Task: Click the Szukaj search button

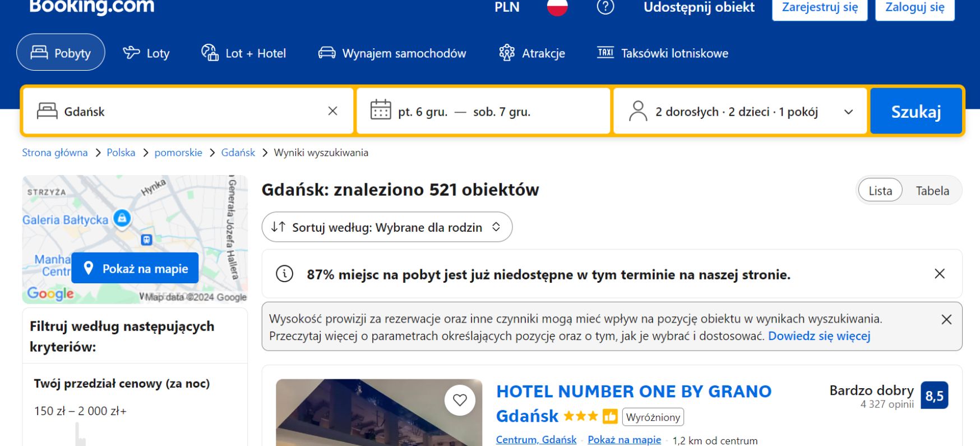Action: pos(916,111)
